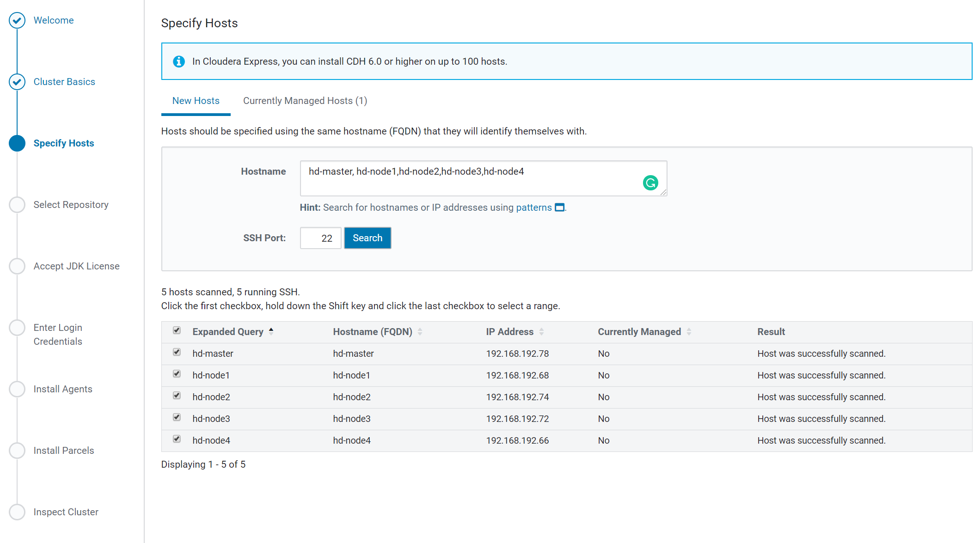
Task: Click the Welcome step checkmark circle
Action: [17, 20]
